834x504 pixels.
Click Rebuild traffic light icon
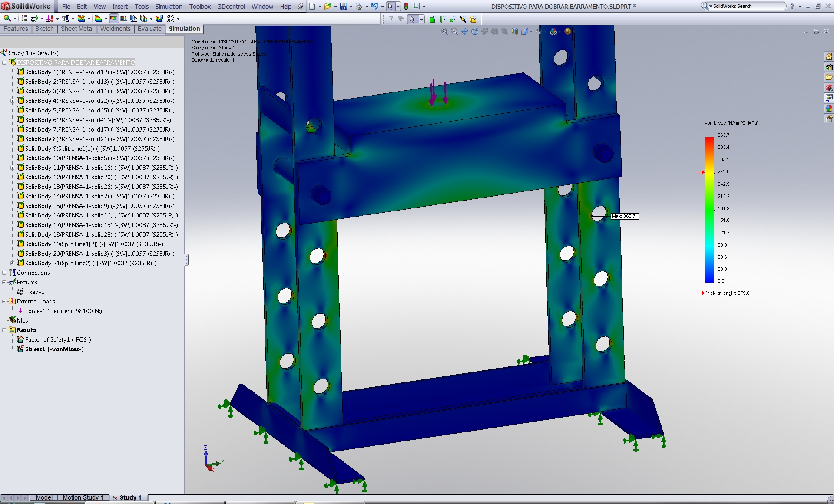pyautogui.click(x=406, y=6)
